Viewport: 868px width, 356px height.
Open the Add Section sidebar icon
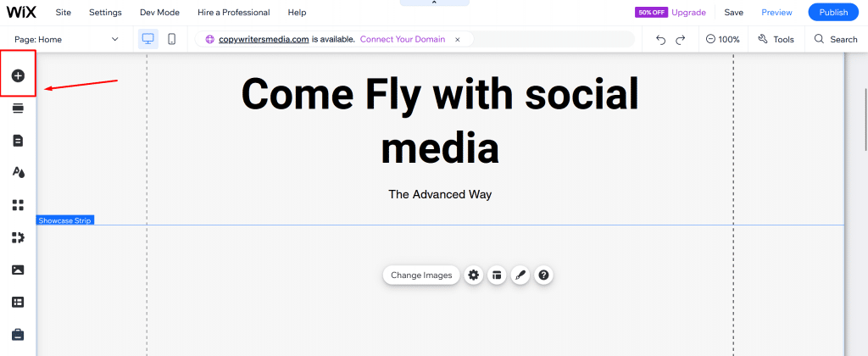pyautogui.click(x=18, y=108)
